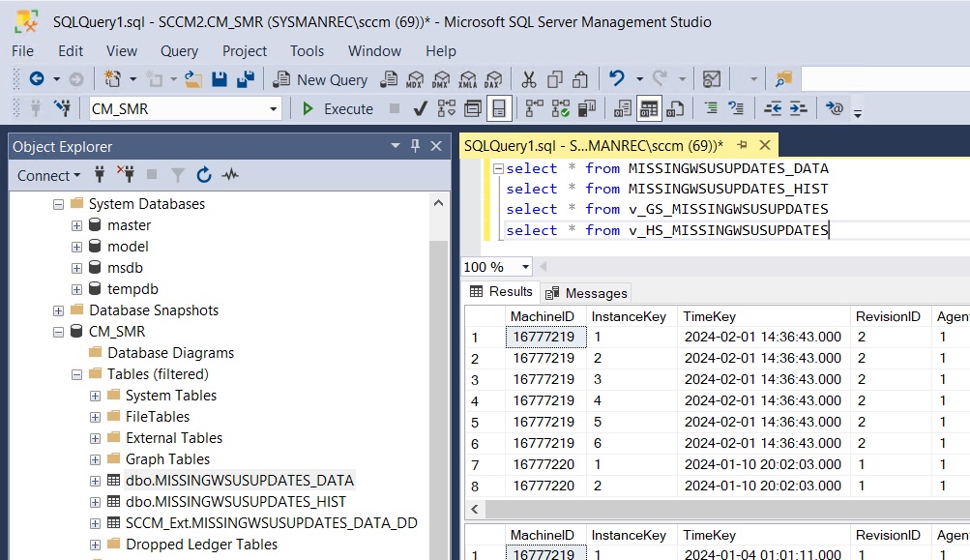This screenshot has height=560, width=970.
Task: Open a new MDX query window
Action: [415, 79]
